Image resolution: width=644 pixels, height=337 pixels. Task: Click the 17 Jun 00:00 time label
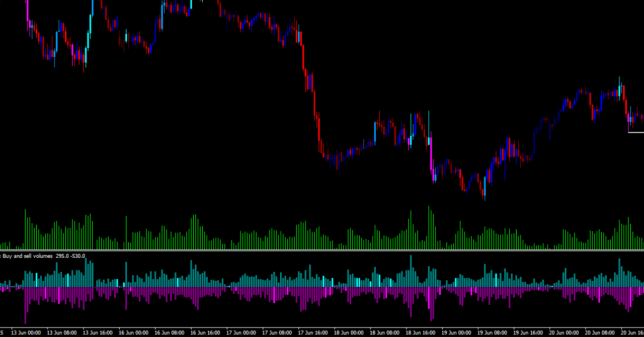[242, 333]
